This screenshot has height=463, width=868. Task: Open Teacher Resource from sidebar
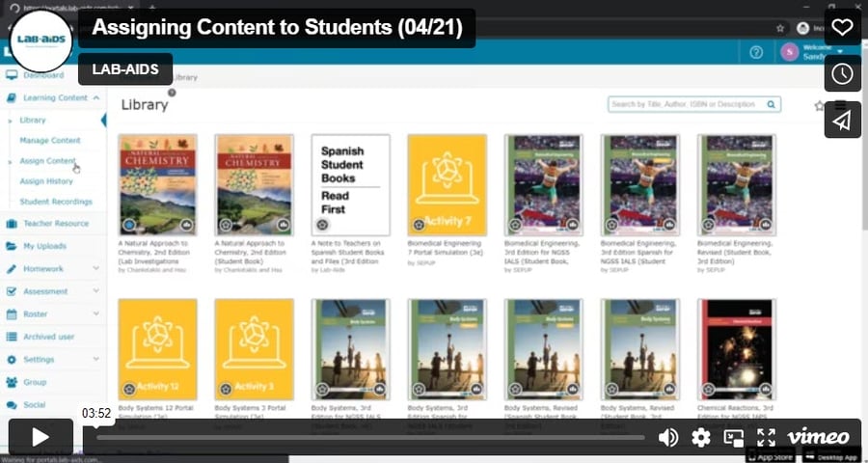coord(56,224)
